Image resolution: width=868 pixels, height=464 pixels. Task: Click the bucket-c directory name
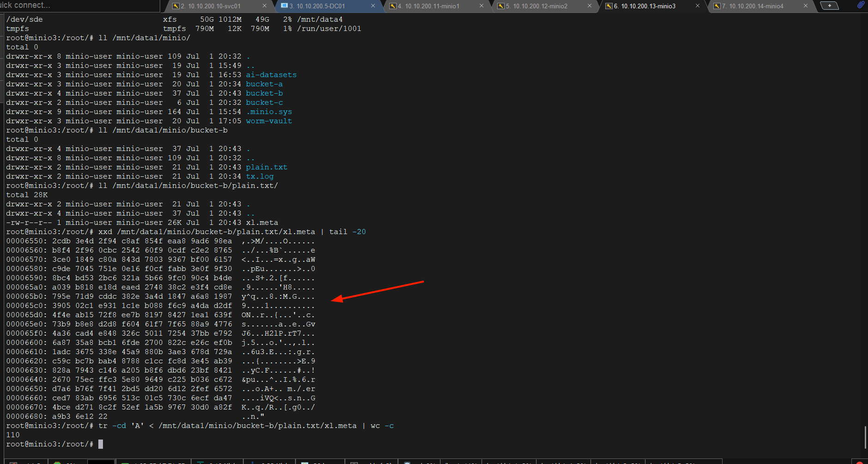coord(264,102)
